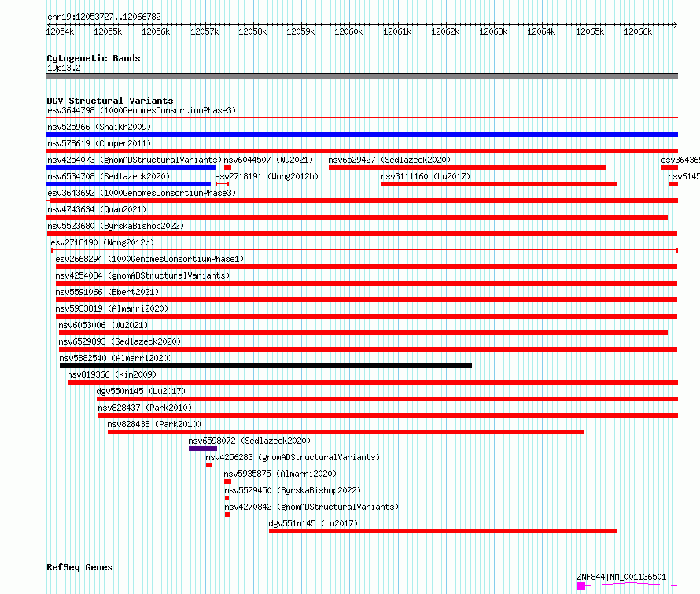Click the nsv525966 (Shaikh2009) blue variant bar
Viewport: 700px width, 594px height.
click(362, 135)
